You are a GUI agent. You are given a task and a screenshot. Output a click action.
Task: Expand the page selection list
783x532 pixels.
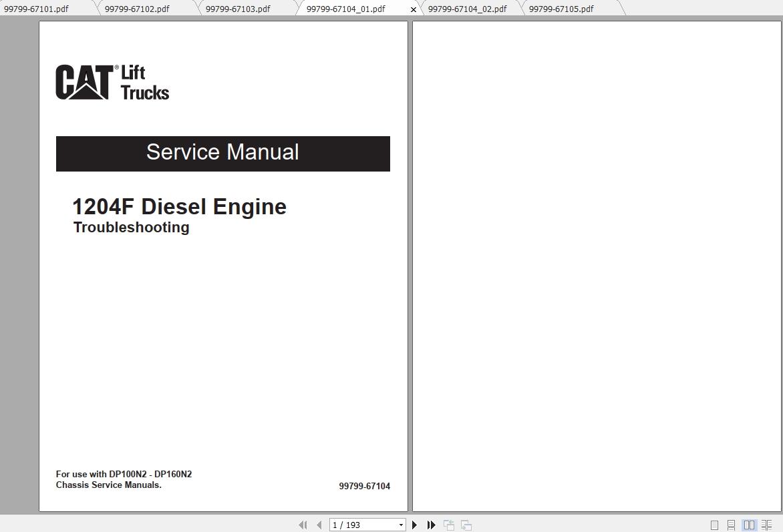tap(400, 525)
